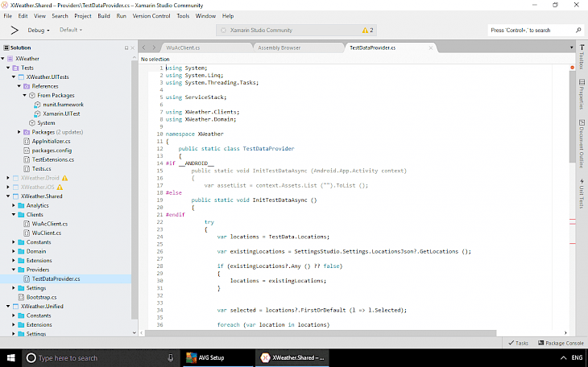The height and width of the screenshot is (367, 588).
Task: Open the Search menu
Action: 60,16
